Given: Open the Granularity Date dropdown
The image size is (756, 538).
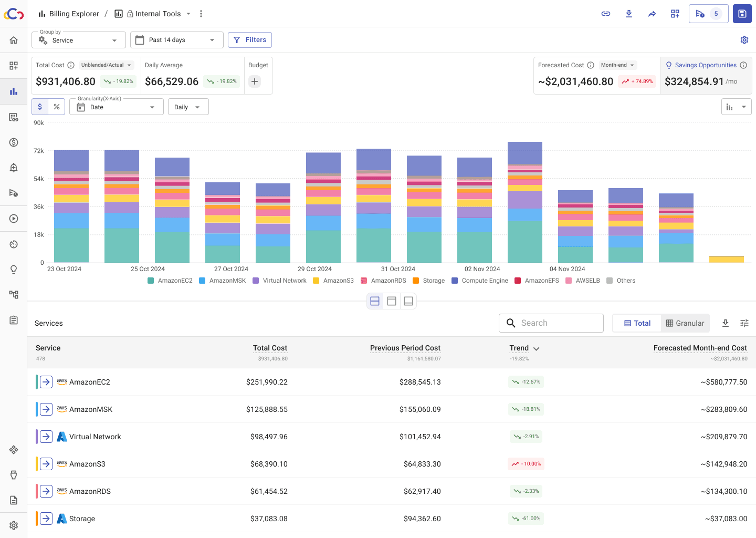Looking at the screenshot, I should [117, 107].
